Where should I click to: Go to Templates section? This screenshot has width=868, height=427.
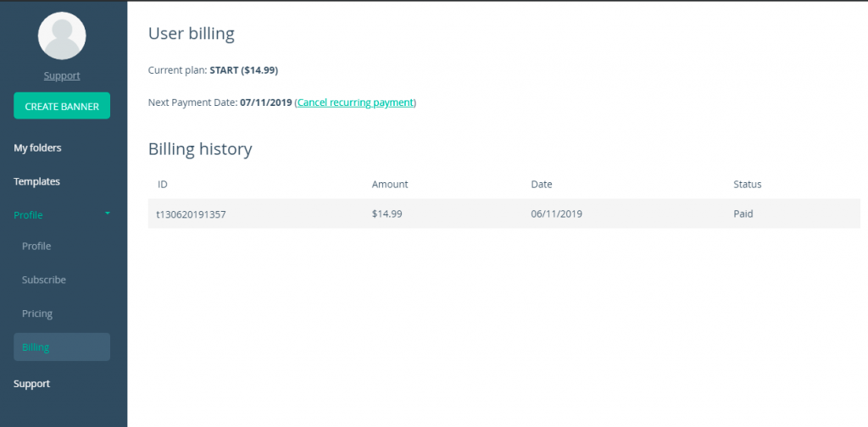coord(36,181)
